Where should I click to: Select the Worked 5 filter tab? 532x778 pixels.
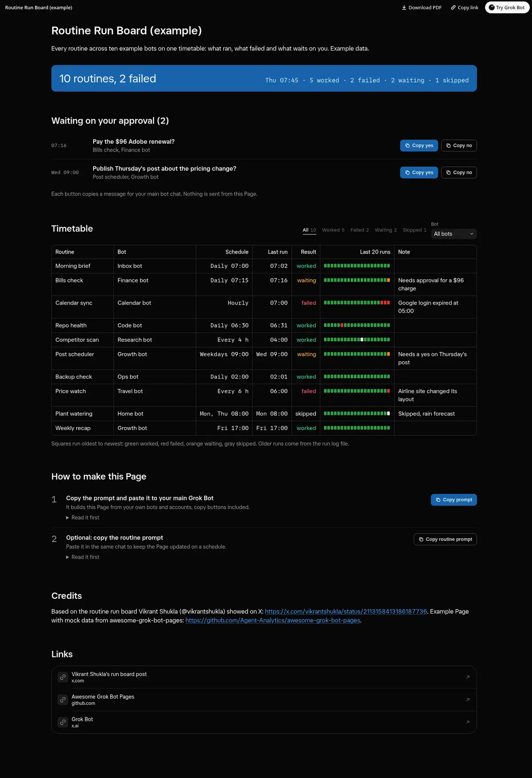333,230
